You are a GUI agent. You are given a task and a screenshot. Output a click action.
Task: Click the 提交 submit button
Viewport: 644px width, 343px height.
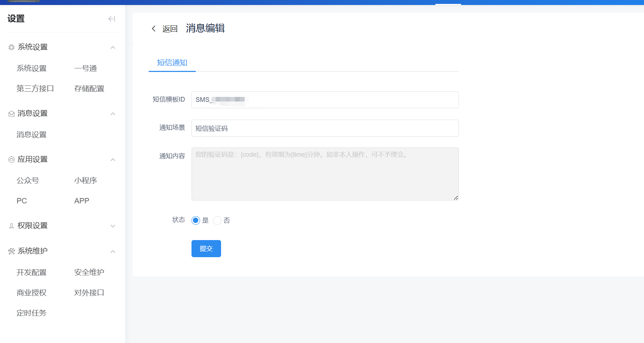pos(206,249)
